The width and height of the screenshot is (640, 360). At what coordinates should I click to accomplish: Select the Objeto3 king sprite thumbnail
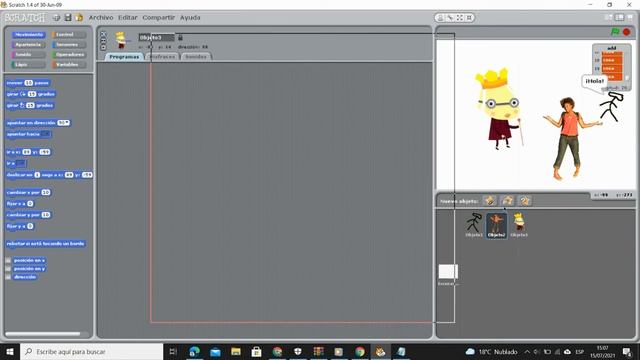519,224
